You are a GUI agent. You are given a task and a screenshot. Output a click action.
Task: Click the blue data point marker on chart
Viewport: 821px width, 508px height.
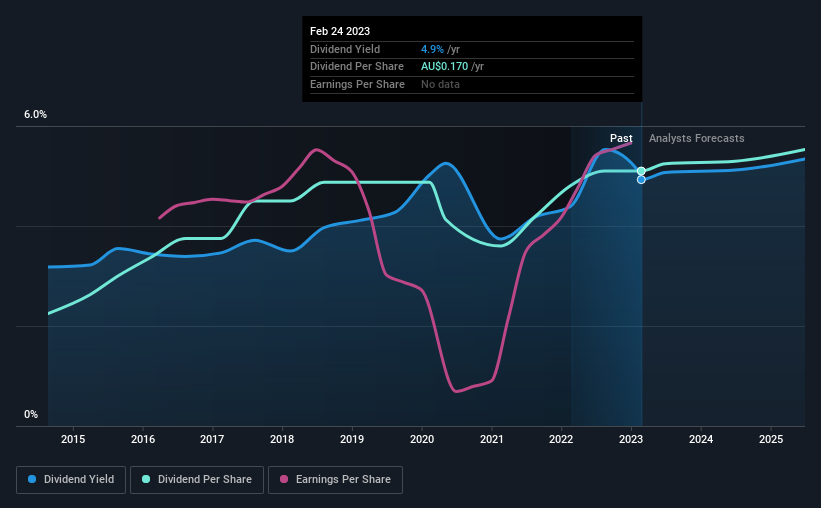coord(641,180)
